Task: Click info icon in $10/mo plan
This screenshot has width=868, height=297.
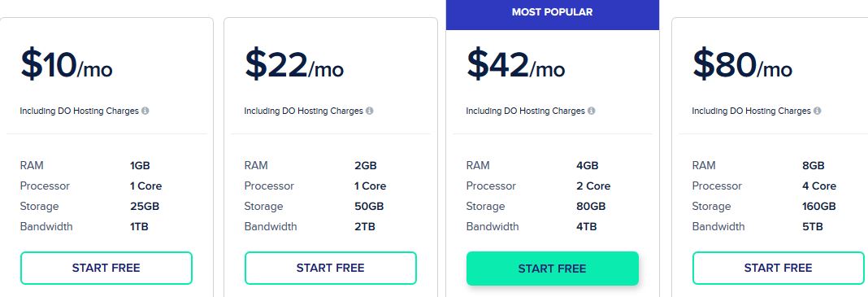Action: coord(145,111)
